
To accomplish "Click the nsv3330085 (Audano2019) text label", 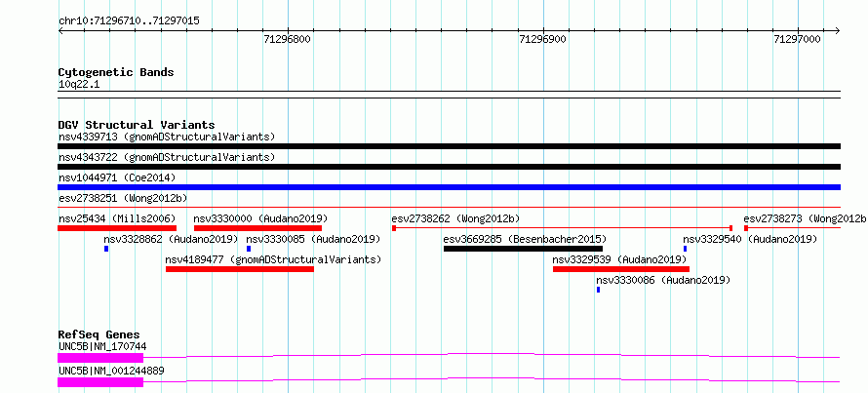I will click(313, 239).
